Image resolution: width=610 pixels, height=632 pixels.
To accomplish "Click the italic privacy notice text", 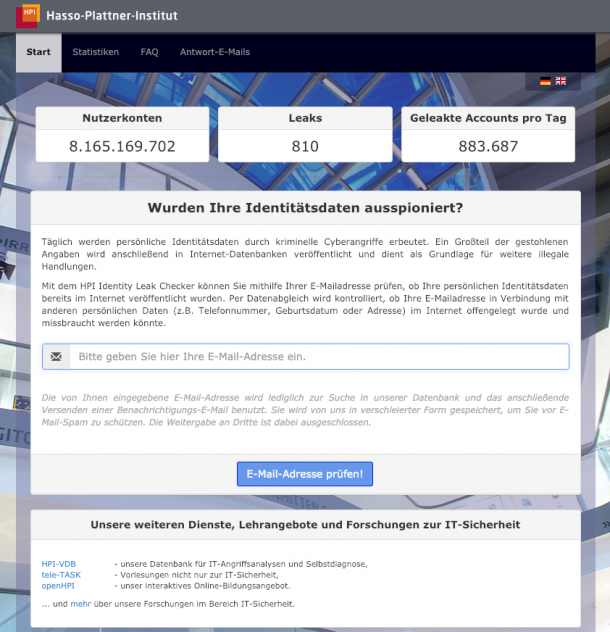I will click(305, 410).
